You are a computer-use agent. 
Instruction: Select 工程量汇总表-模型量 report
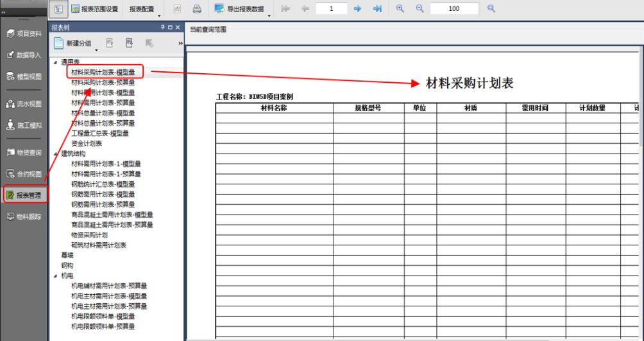100,134
